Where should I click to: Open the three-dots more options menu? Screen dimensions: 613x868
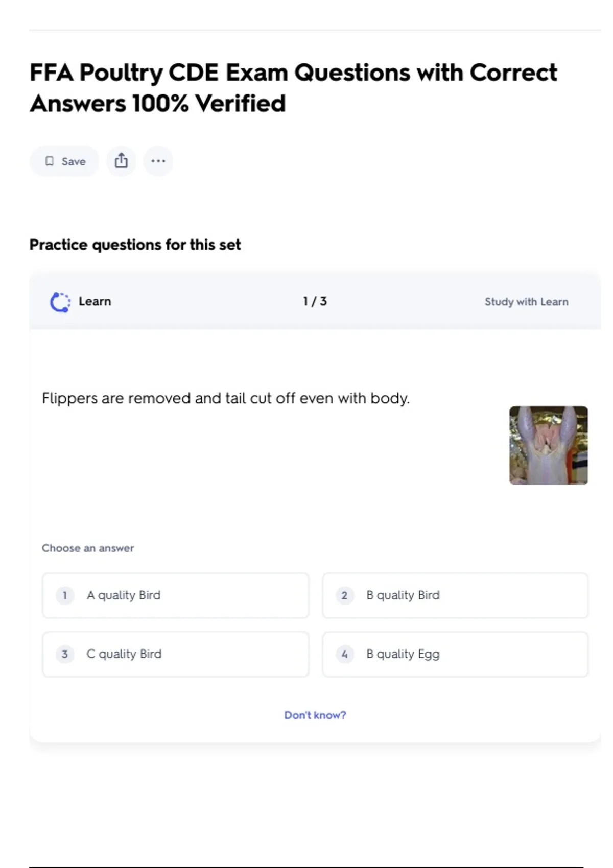158,161
